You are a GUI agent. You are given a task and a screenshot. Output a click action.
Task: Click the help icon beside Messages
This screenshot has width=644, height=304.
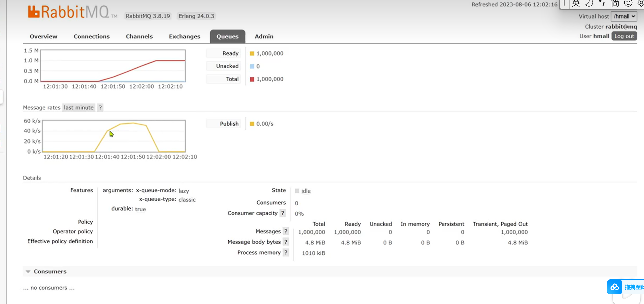286,231
